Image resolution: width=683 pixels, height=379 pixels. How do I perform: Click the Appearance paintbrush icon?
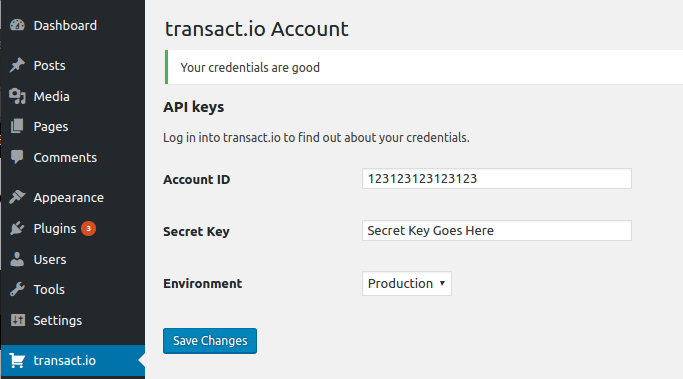(x=17, y=197)
